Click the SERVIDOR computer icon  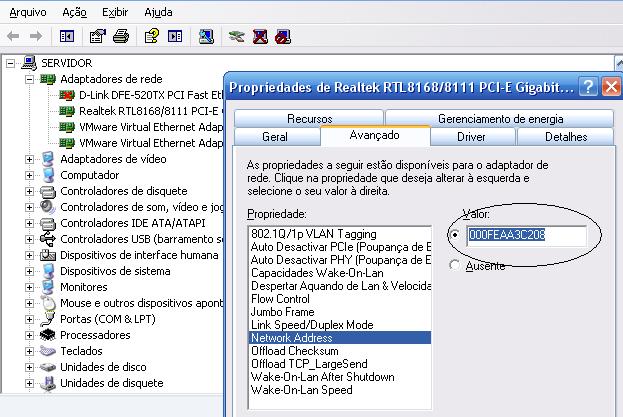(x=29, y=63)
